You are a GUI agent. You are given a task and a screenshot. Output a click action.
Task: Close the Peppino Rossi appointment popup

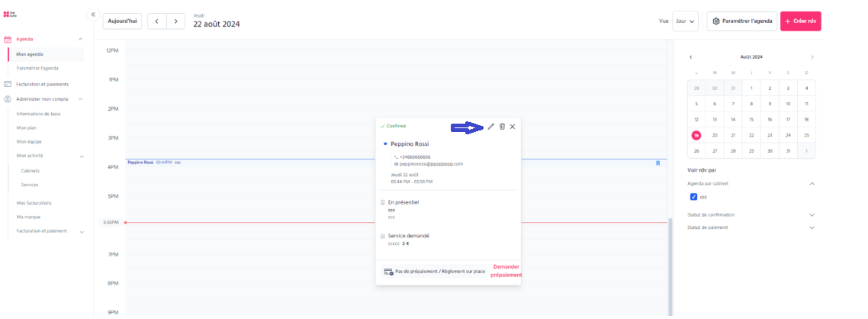pyautogui.click(x=513, y=127)
